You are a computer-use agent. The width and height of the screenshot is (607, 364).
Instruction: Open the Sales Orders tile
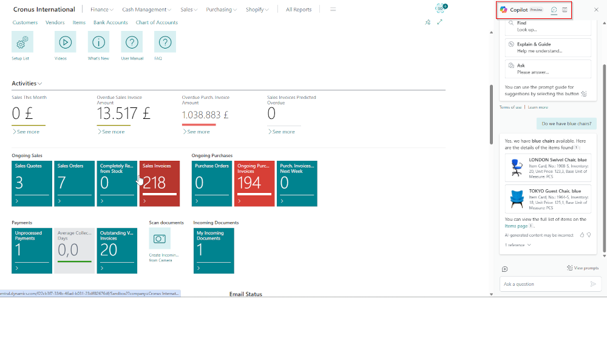(74, 183)
